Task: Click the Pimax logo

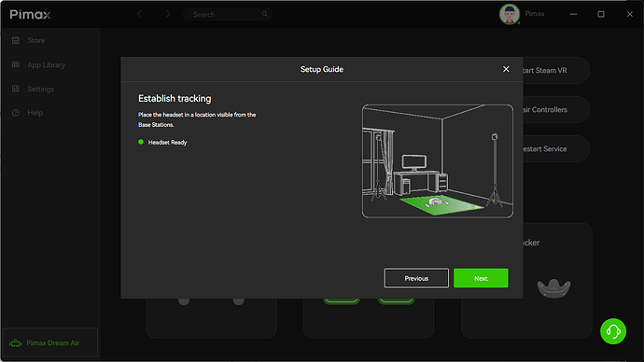Action: point(30,14)
